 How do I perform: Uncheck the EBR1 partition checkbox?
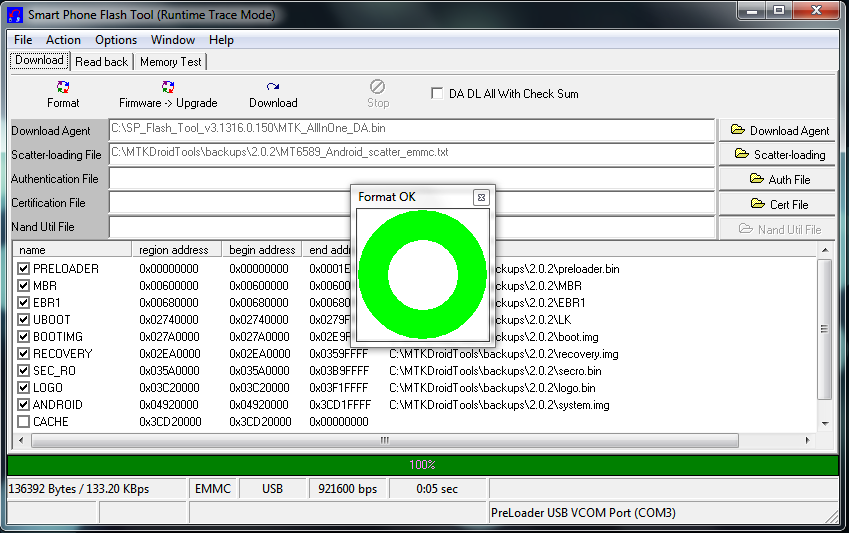pos(23,302)
